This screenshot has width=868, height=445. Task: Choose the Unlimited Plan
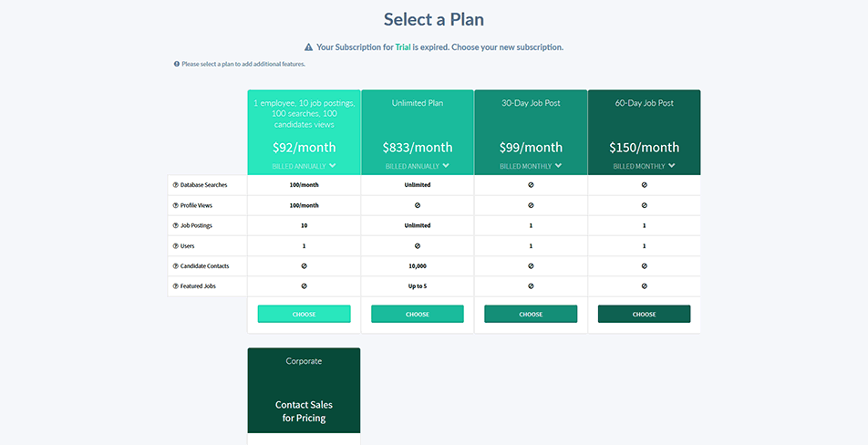[418, 314]
